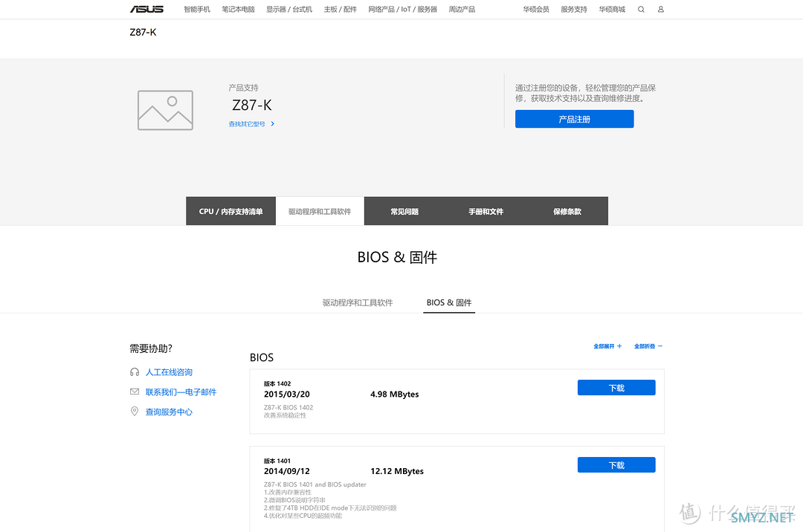Open the search magnifier icon
The image size is (803, 532).
click(641, 9)
